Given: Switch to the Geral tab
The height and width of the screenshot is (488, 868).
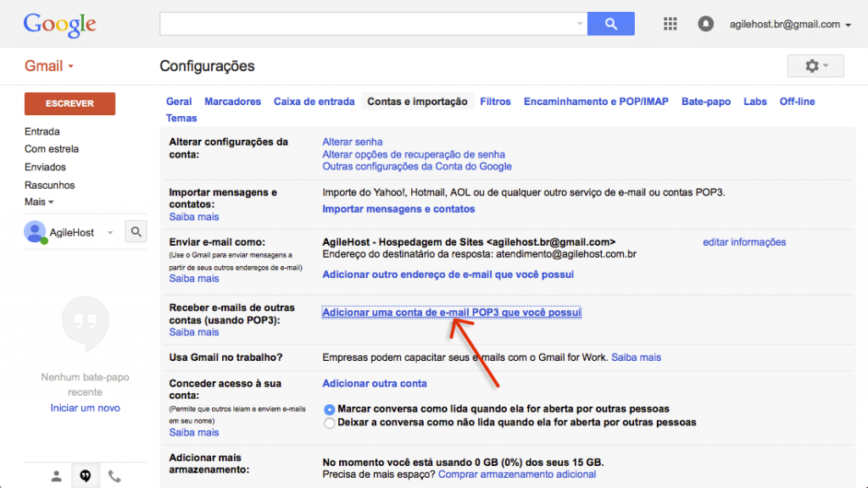Looking at the screenshot, I should click(179, 102).
